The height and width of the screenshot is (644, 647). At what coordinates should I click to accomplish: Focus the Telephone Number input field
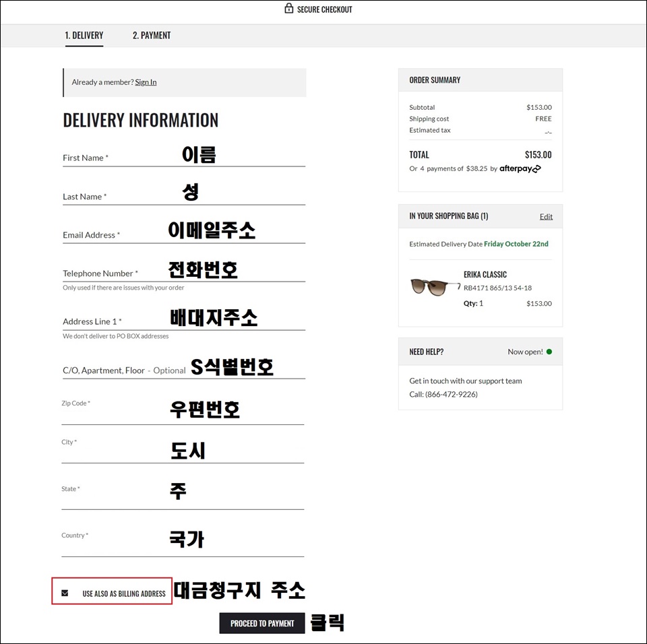184,272
